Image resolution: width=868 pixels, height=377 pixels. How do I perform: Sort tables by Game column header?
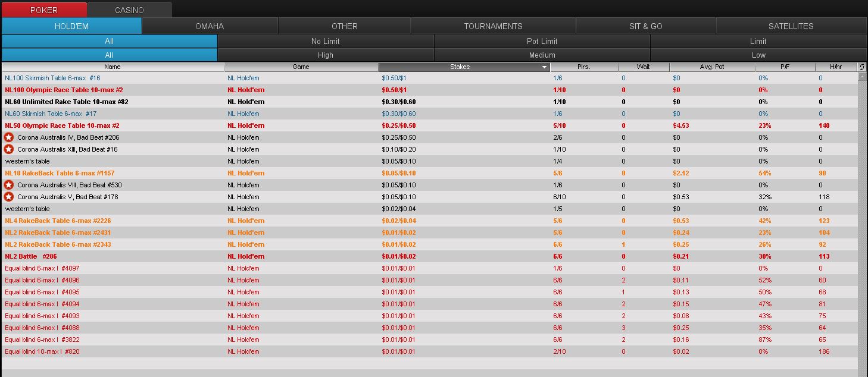[x=301, y=67]
